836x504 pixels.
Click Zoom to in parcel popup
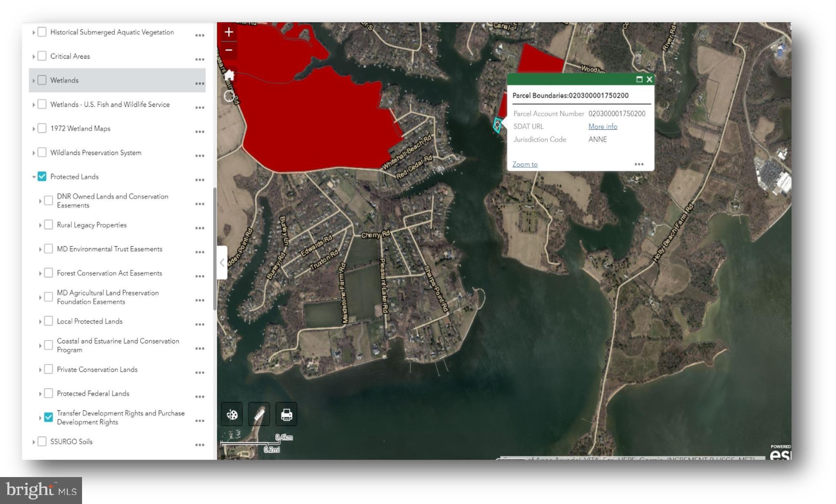[525, 164]
